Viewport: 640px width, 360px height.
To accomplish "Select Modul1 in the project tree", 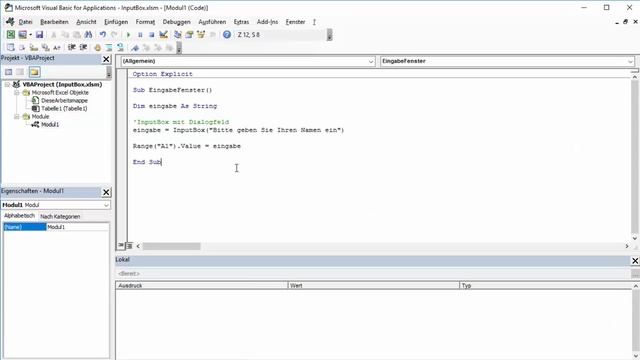I will pos(50,124).
